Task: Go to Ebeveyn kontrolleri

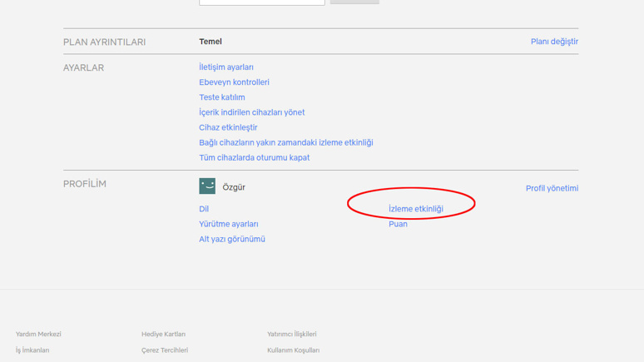Action: (x=234, y=82)
